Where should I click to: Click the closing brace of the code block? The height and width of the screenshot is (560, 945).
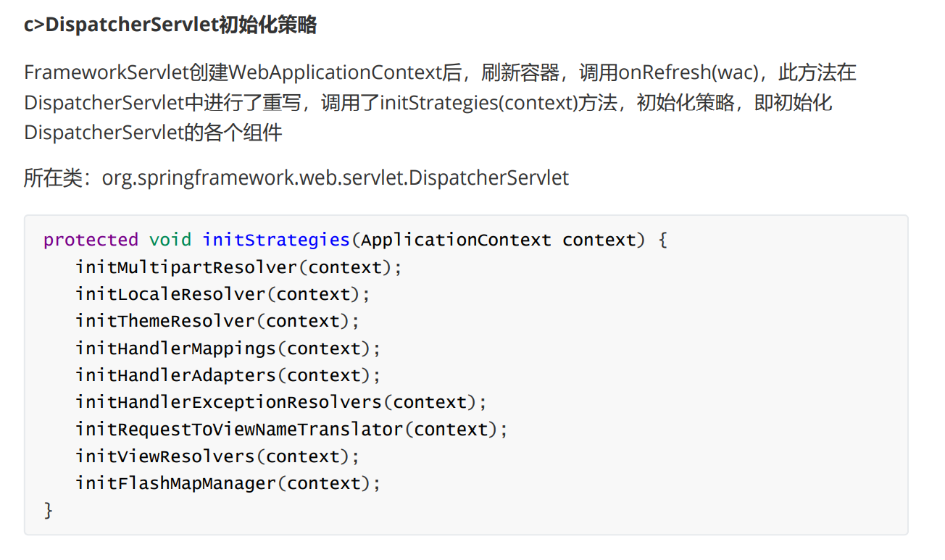[49, 511]
